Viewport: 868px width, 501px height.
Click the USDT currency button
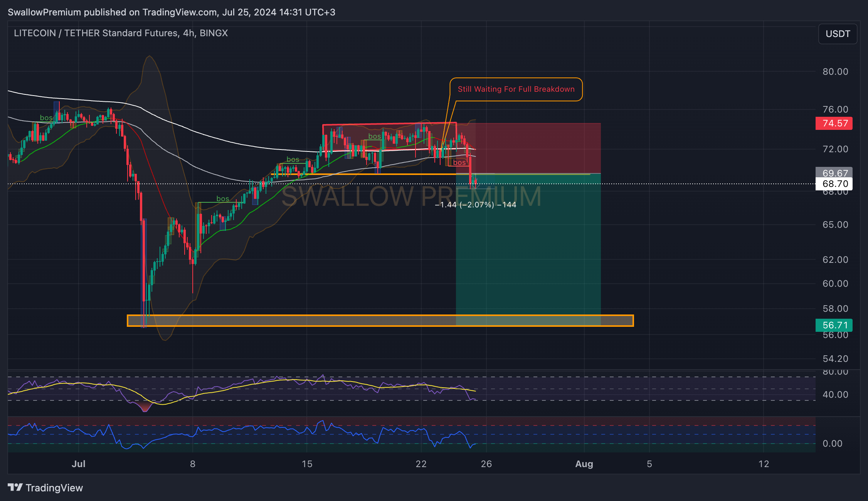tap(838, 34)
